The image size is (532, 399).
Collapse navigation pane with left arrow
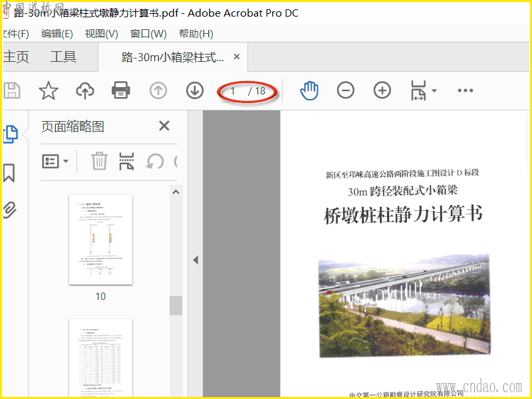coord(196,260)
